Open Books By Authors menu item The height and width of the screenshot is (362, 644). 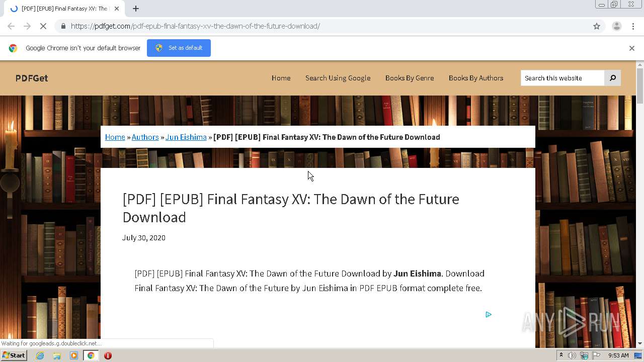[476, 78]
